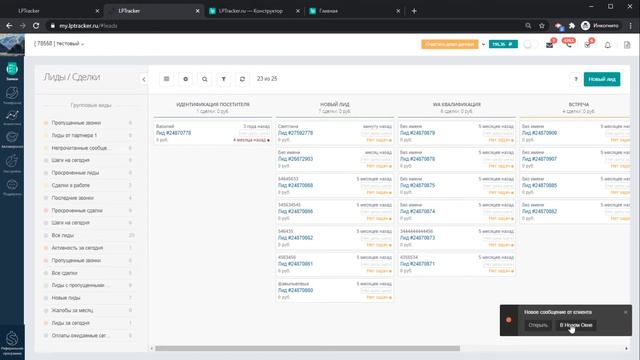Click the orange Очистить демо данные button
Viewport: 640px width, 360px height.
tap(449, 44)
